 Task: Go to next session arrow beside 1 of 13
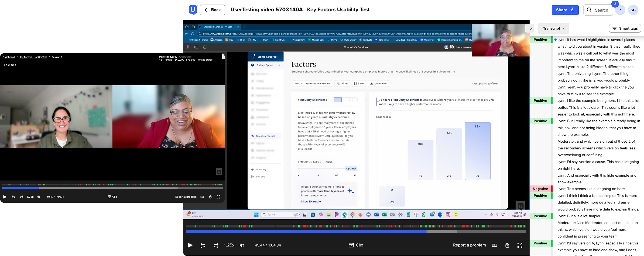coord(15,65)
